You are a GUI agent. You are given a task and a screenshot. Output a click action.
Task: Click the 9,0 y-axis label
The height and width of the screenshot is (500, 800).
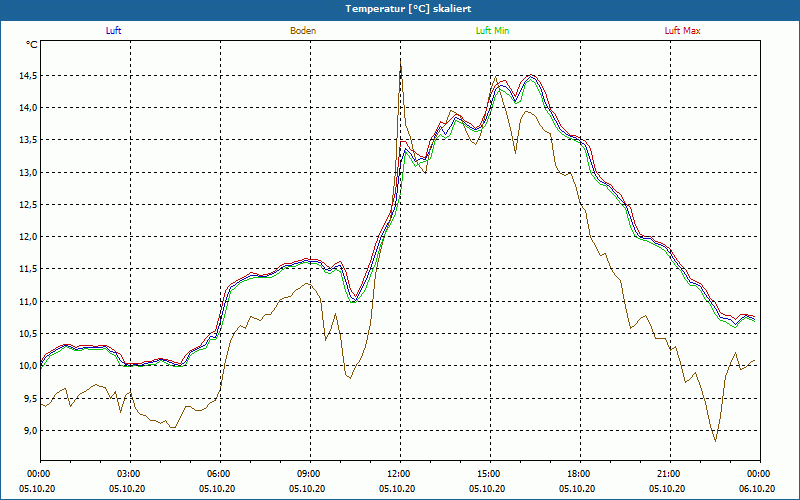tap(30, 431)
